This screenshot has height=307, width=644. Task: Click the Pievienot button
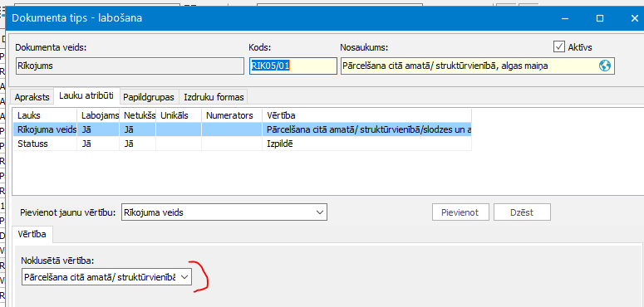[x=460, y=212]
